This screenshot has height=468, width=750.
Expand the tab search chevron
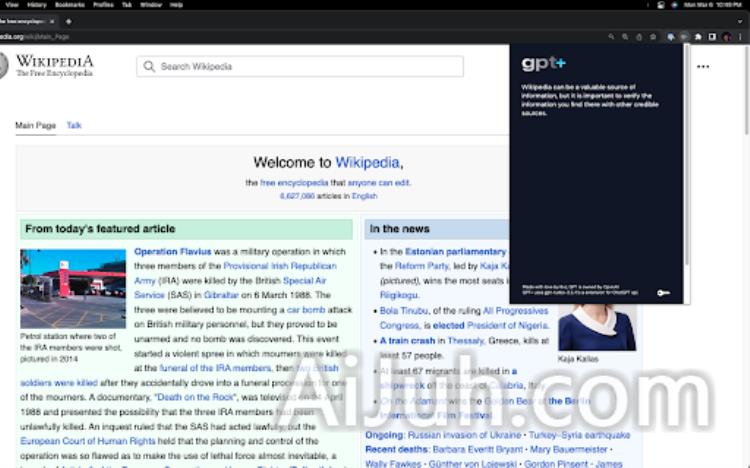point(739,21)
